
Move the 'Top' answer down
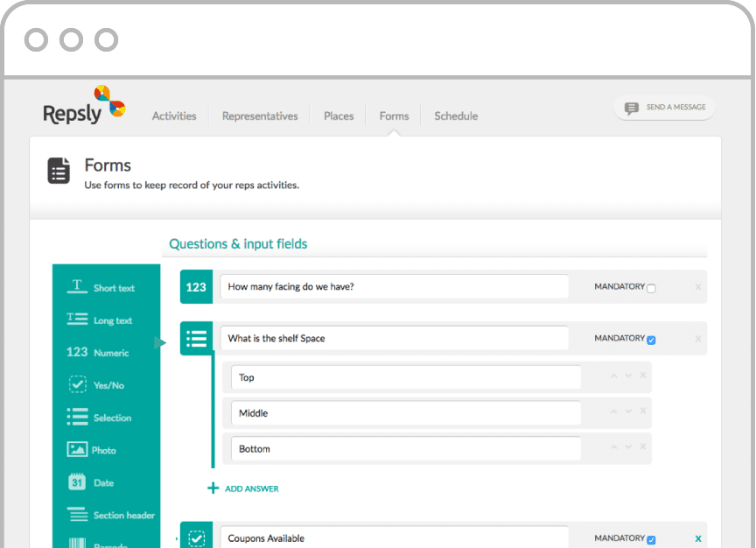tap(628, 376)
